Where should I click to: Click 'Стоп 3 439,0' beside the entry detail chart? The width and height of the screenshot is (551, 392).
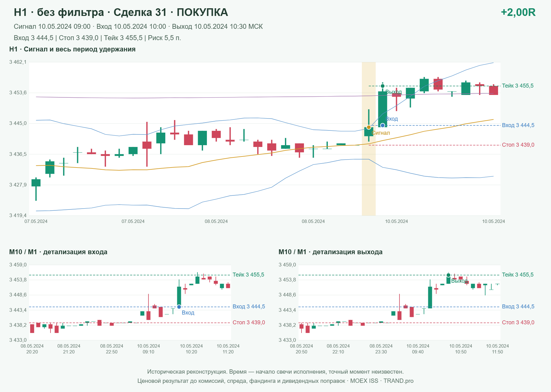tap(249, 322)
